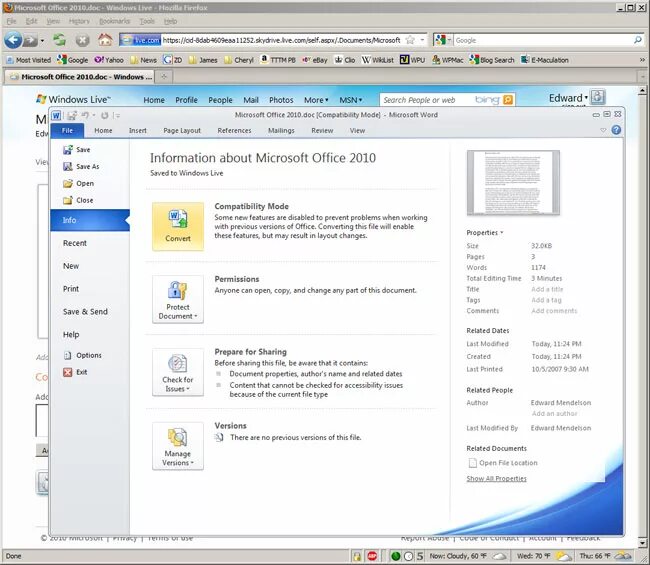
Task: Click Mail in Windows Live navigation
Action: click(x=251, y=100)
